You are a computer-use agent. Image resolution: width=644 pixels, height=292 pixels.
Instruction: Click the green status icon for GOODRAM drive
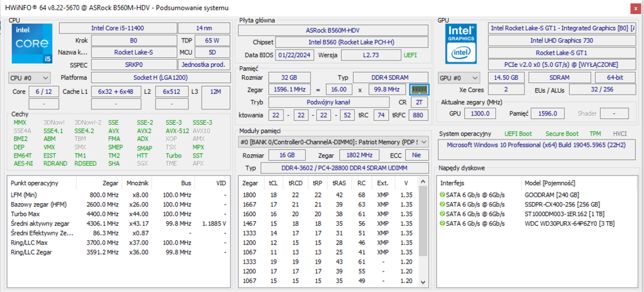point(442,195)
